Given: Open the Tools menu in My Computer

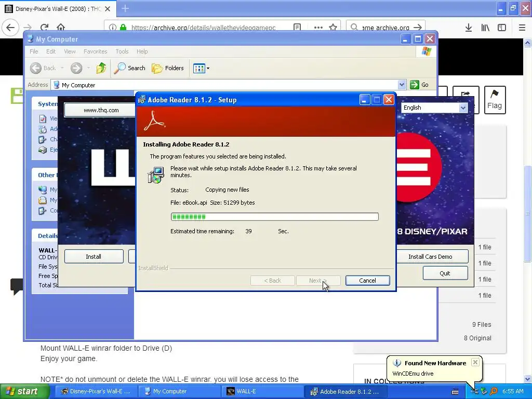Looking at the screenshot, I should click(122, 51).
